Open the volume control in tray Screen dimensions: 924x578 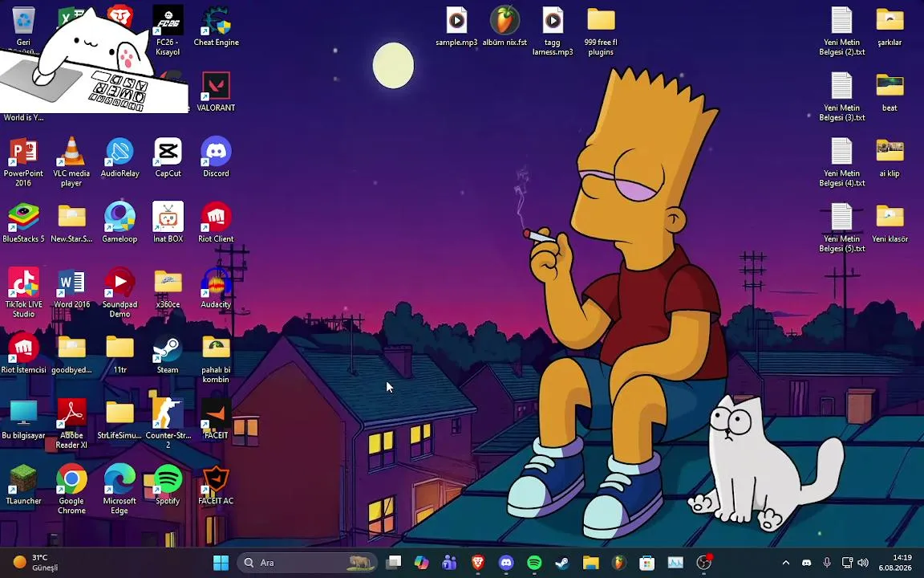click(x=863, y=563)
